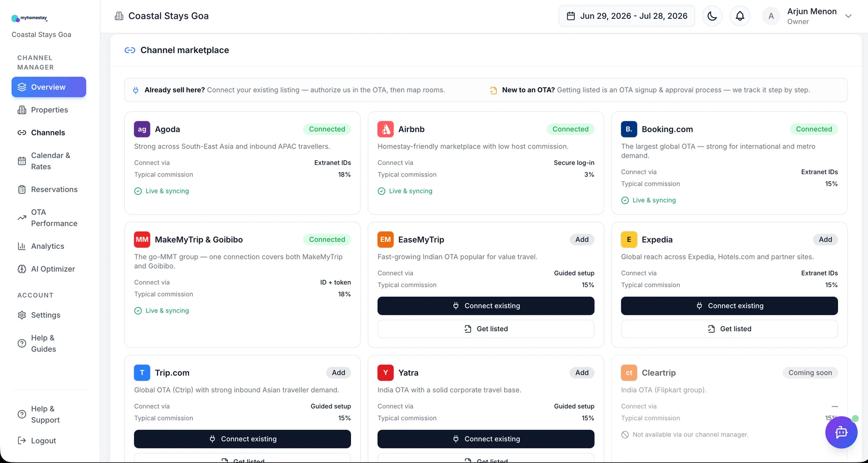Click Add on EaseMyTrip card
This screenshot has height=463, width=868.
point(582,240)
